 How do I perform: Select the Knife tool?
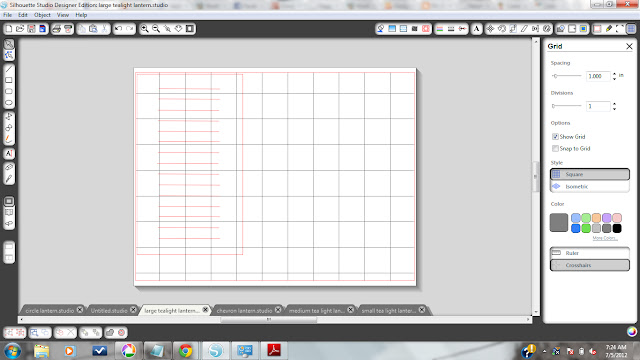pyautogui.click(x=9, y=179)
